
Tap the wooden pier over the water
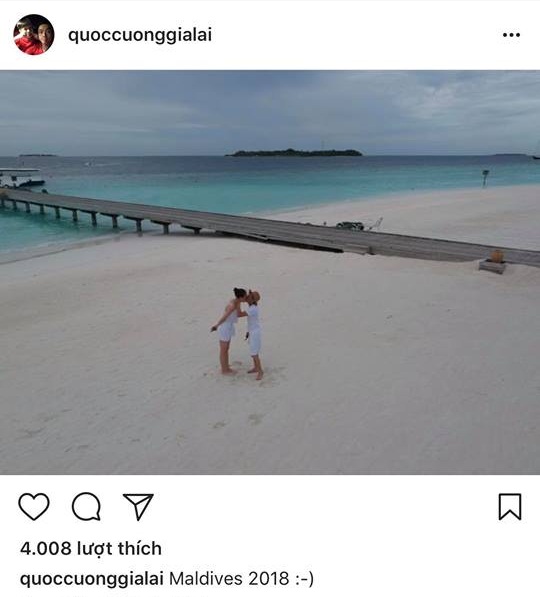267,228
